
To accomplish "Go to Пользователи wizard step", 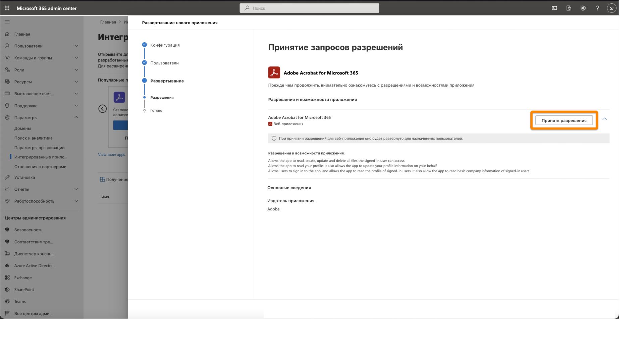I will pos(164,63).
